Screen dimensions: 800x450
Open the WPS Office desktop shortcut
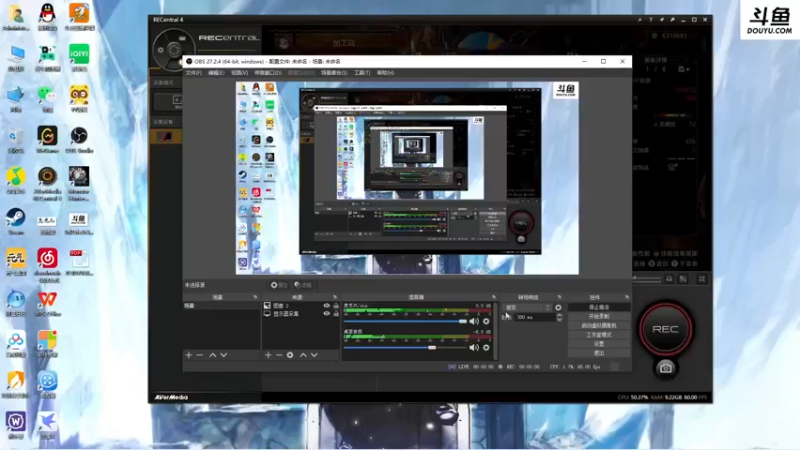(47, 304)
